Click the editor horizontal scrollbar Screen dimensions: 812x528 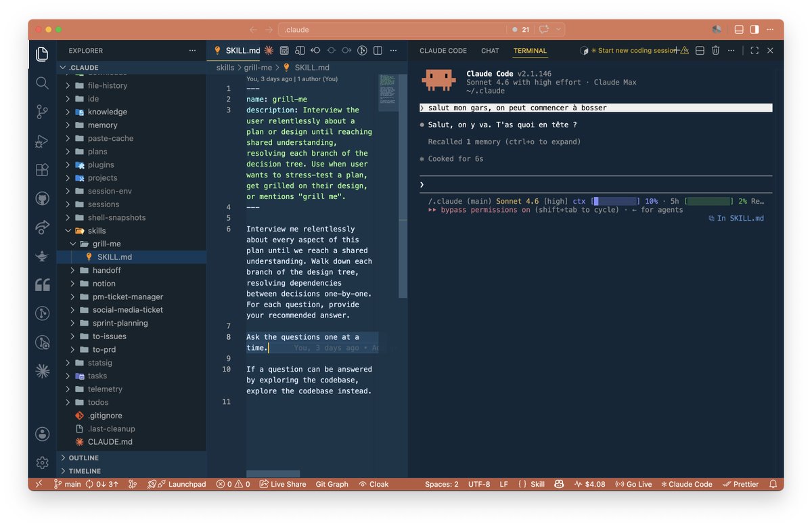(273, 474)
